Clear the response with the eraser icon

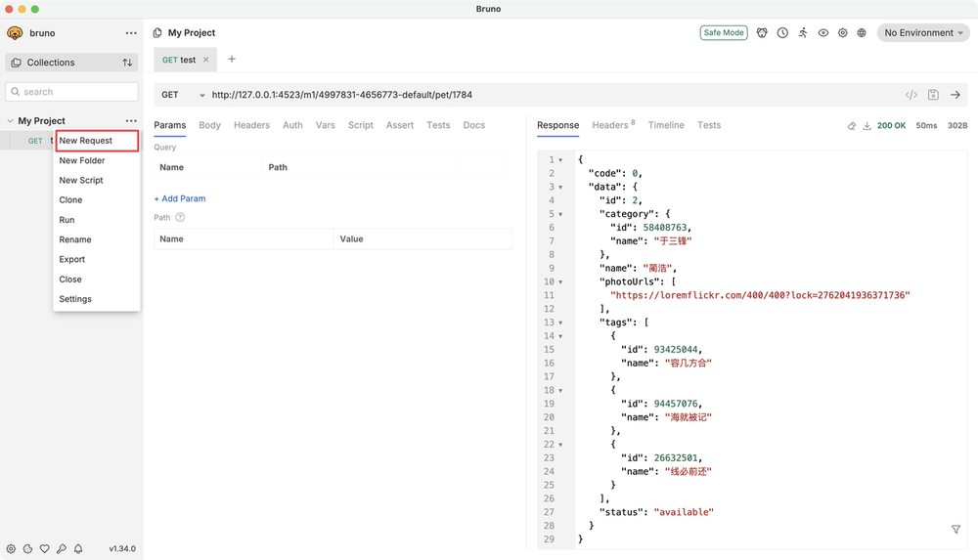click(851, 126)
